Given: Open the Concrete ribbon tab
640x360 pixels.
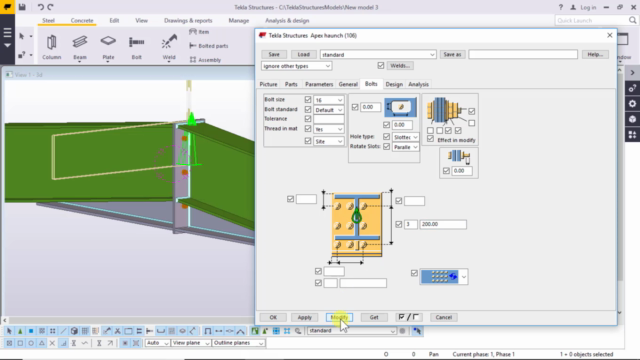Looking at the screenshot, I should tap(82, 20).
